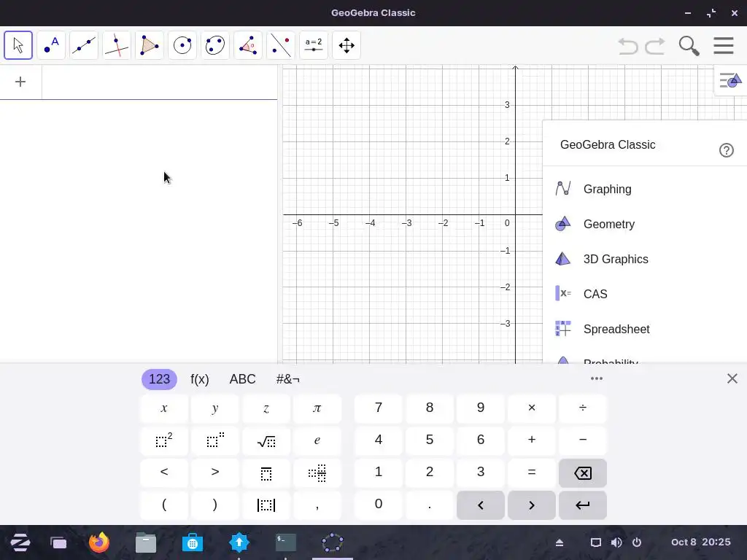Tap the square root key
The height and width of the screenshot is (560, 747).
click(x=266, y=440)
